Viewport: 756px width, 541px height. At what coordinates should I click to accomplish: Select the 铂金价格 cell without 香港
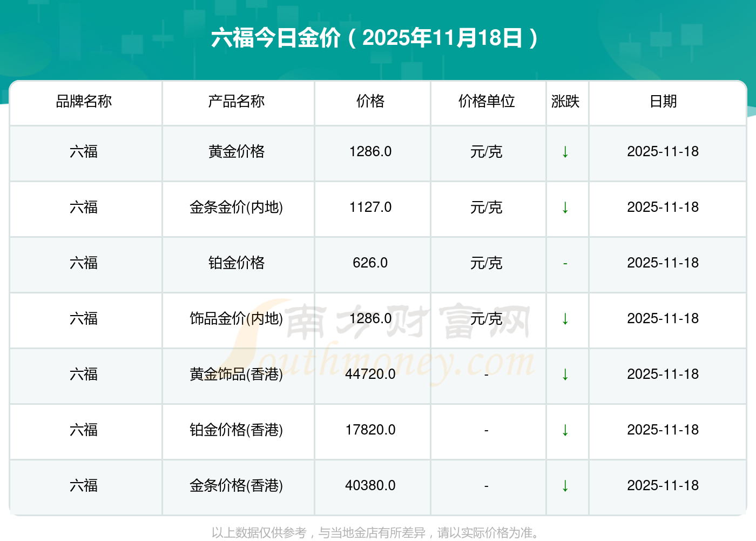(x=237, y=263)
